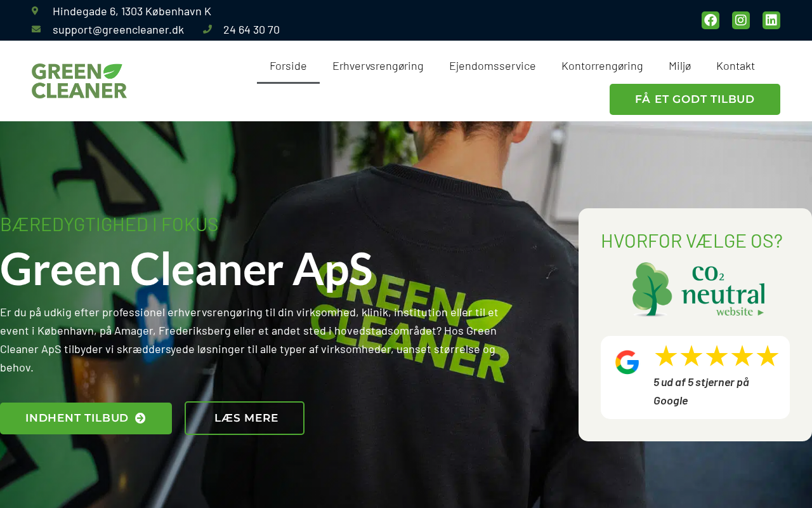Go to the Forside menu item
812x508 pixels.
click(x=288, y=66)
